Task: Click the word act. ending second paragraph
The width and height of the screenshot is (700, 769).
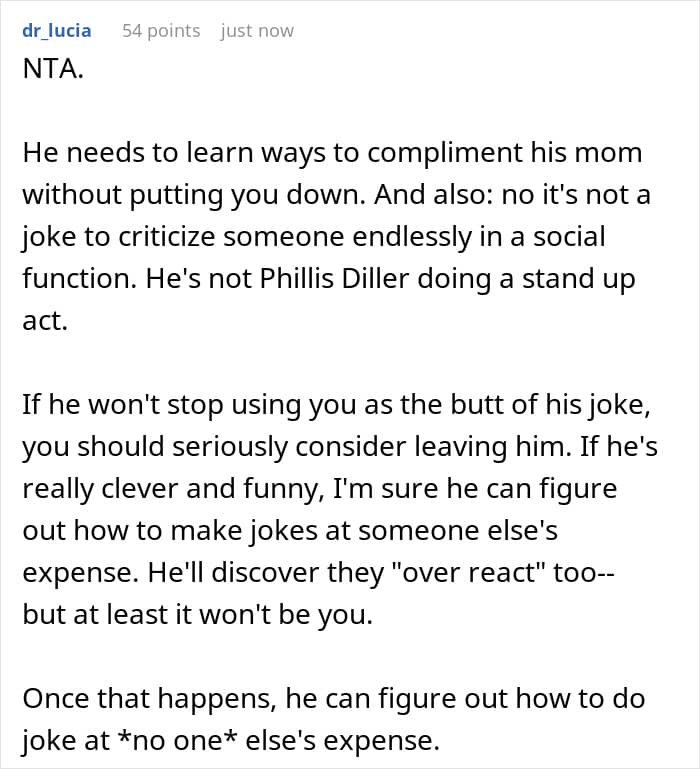Action: coord(45,321)
